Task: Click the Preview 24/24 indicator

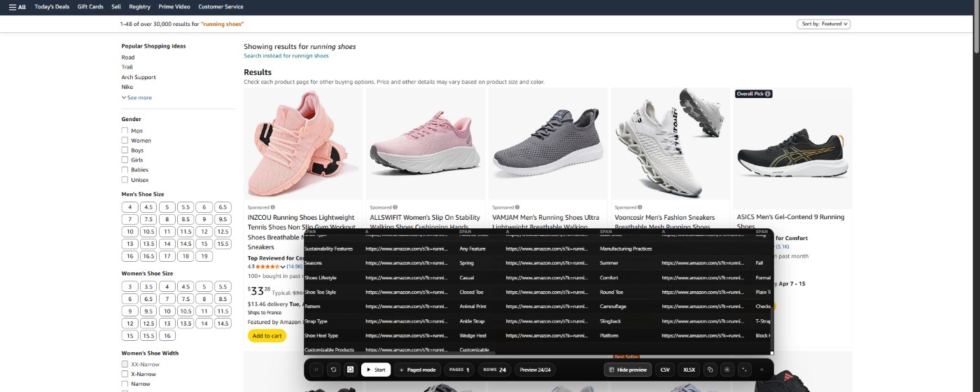Action: coord(535,370)
